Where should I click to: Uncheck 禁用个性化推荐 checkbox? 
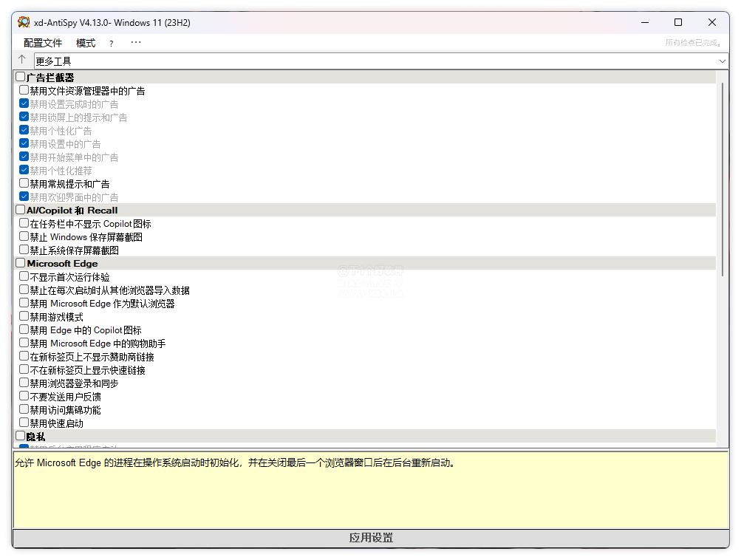pyautogui.click(x=24, y=169)
